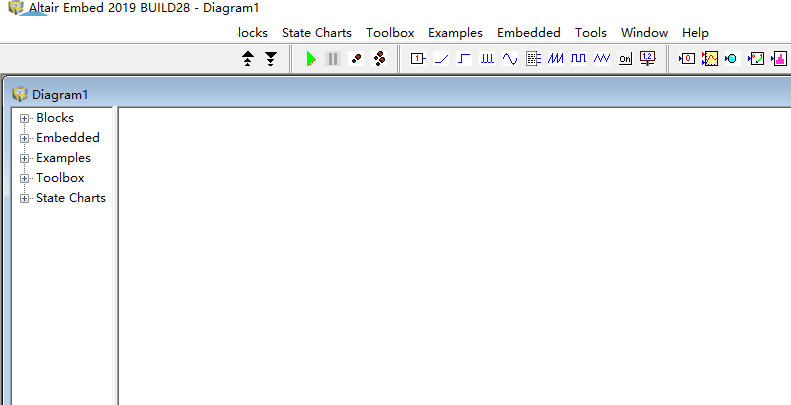The image size is (791, 405).
Task: Insert the magenta histogram block
Action: 779,59
